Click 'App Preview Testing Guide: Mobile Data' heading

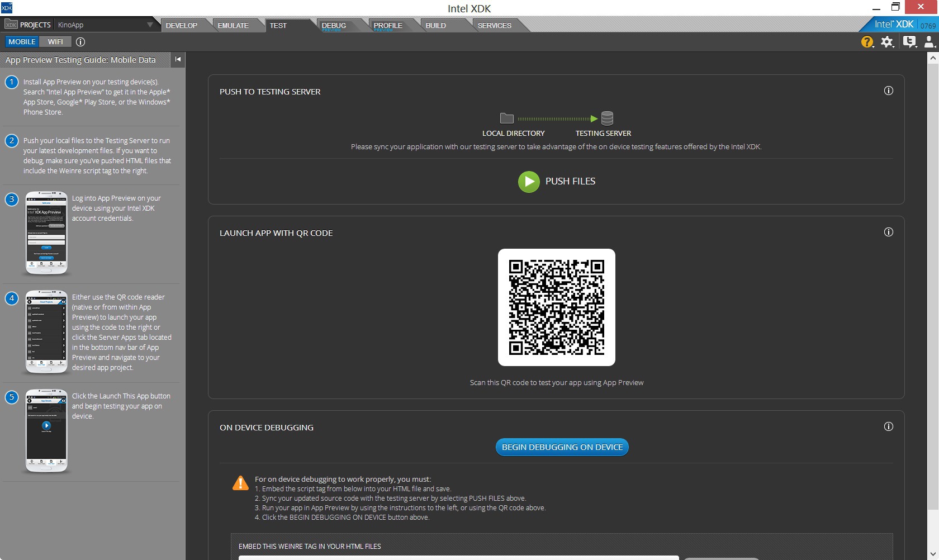(80, 60)
